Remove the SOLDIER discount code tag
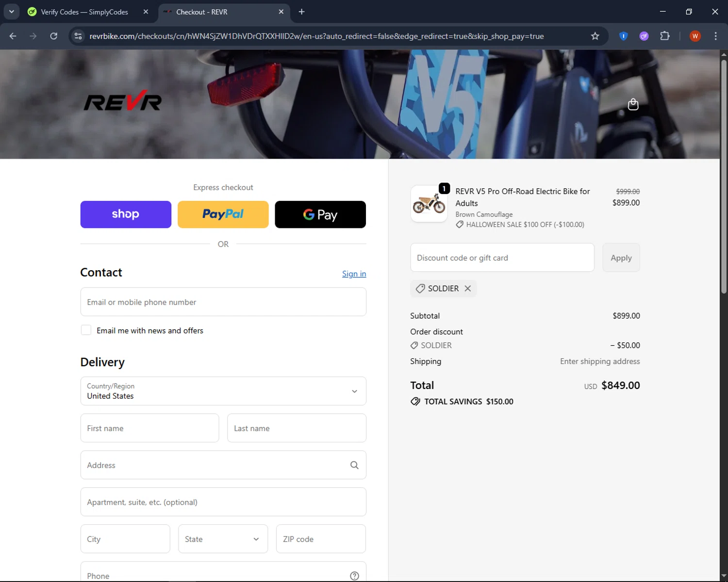728x582 pixels. (x=468, y=288)
